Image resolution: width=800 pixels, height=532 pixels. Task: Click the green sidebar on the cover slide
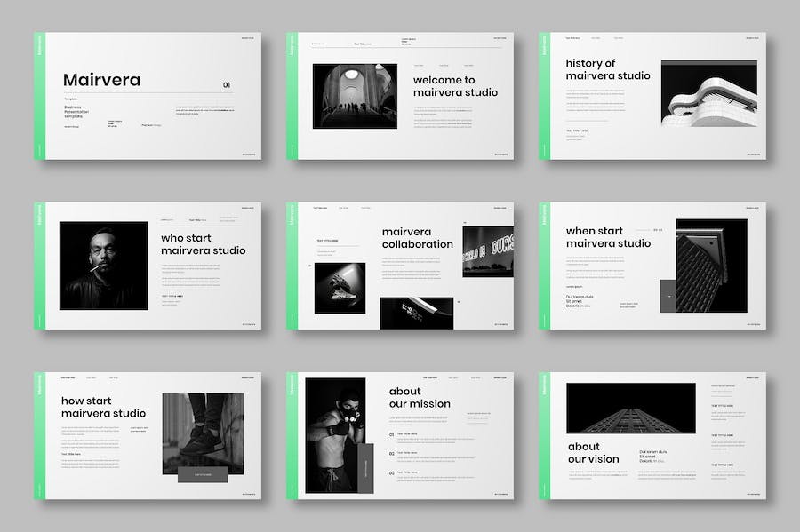[x=39, y=96]
